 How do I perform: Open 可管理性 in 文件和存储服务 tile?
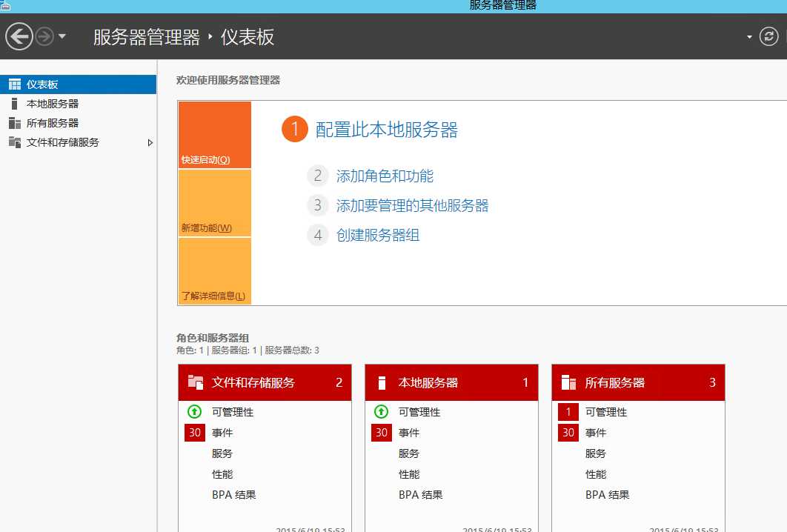pos(233,412)
